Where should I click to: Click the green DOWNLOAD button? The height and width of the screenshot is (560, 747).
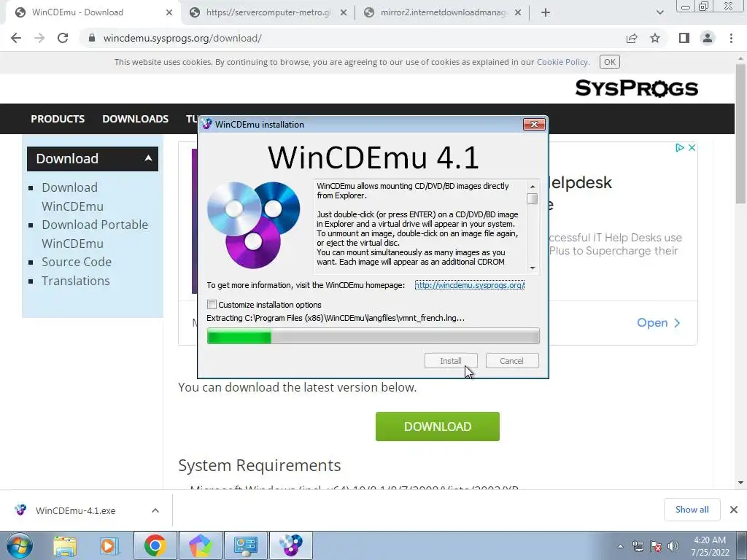click(x=438, y=427)
